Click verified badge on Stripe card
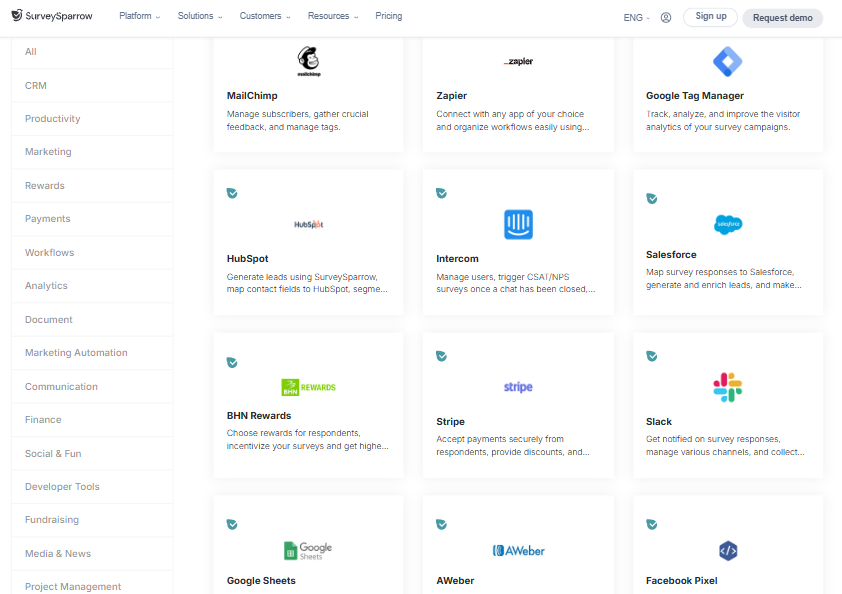The image size is (842, 594). click(441, 356)
